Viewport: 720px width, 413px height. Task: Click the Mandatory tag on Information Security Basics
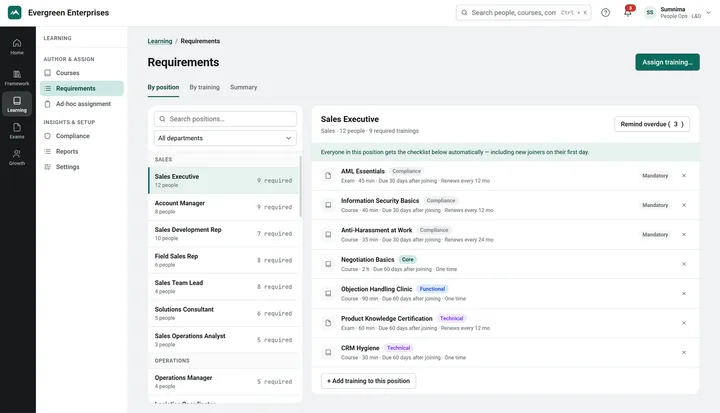655,205
